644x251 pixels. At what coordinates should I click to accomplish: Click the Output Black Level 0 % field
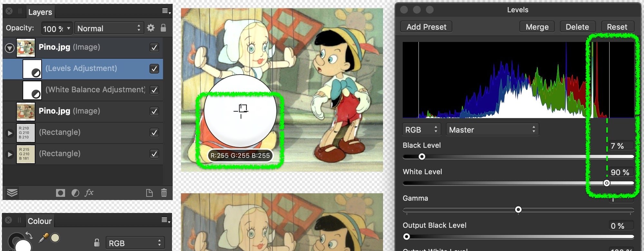[621, 226]
